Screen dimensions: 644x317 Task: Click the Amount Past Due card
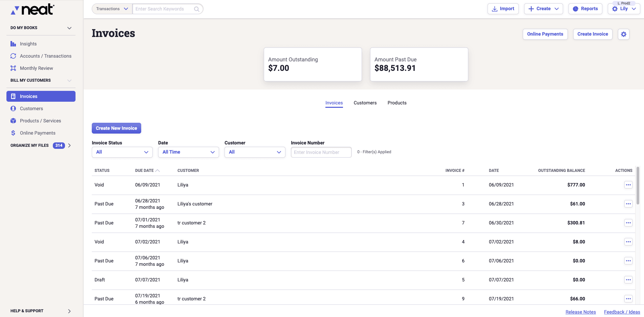pyautogui.click(x=419, y=64)
